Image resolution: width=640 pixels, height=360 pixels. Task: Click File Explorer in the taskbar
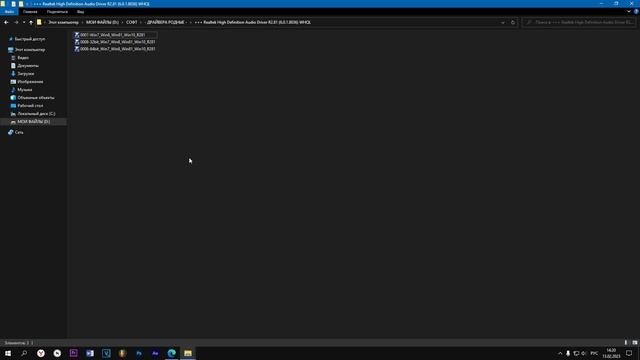[x=188, y=353]
